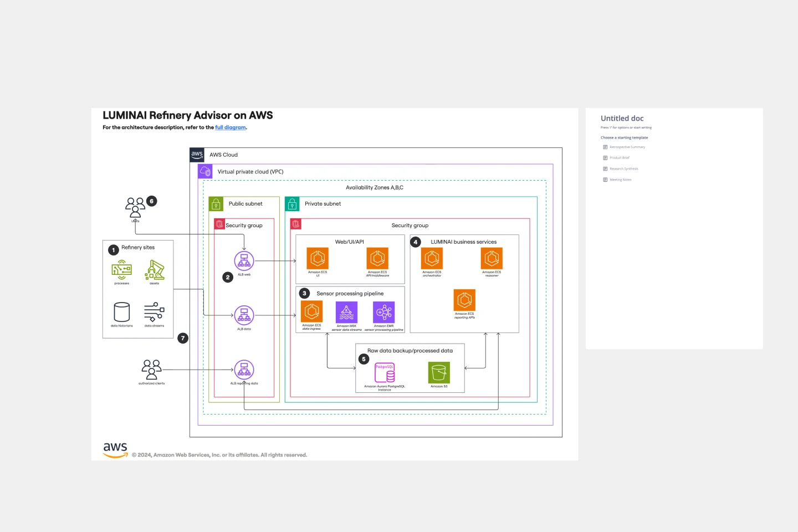Click the red Security group icon in Private subnet
The width and height of the screenshot is (798, 532).
[296, 224]
